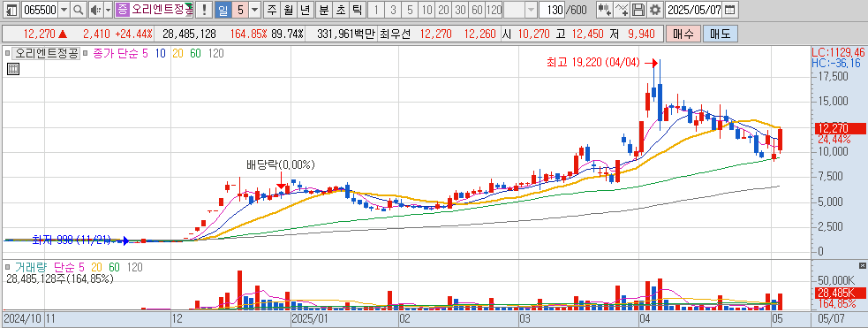Screen dimensions: 868x328
Task: Open the dropdown arrow beside speaker icon
Action: (108, 10)
